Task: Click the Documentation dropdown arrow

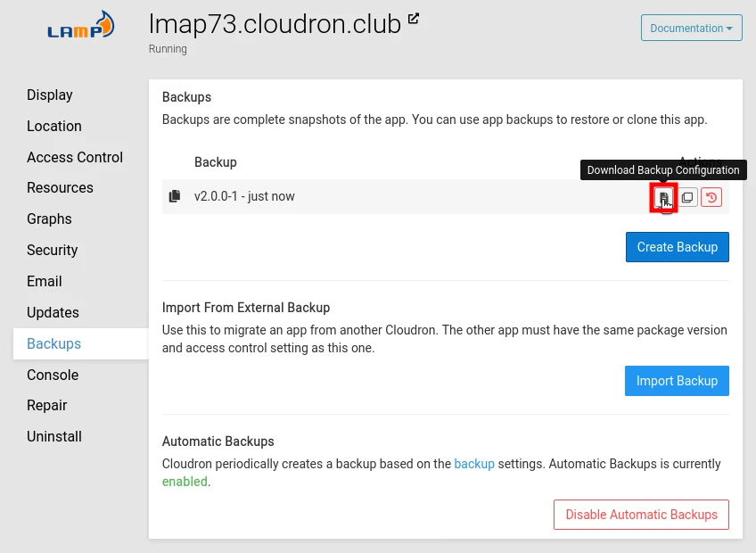Action: click(729, 28)
